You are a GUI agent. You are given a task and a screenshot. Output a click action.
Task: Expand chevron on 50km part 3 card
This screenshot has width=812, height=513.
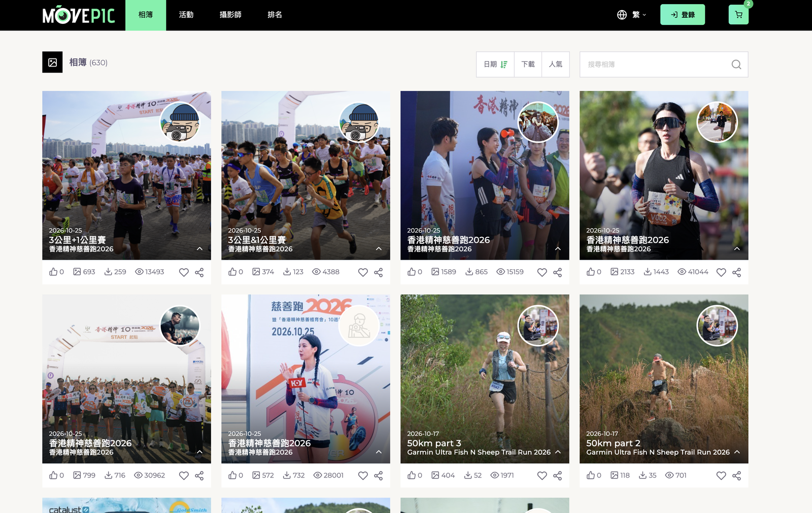[x=558, y=452]
